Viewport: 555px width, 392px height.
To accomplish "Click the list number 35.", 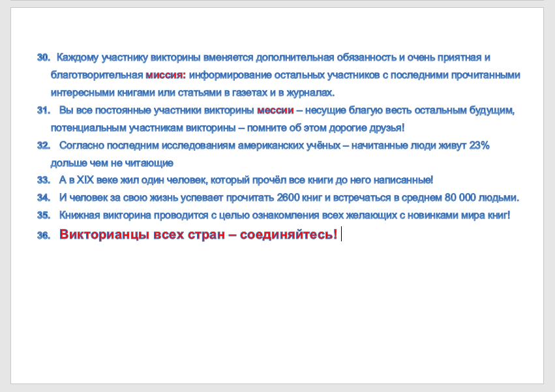I will point(44,215).
